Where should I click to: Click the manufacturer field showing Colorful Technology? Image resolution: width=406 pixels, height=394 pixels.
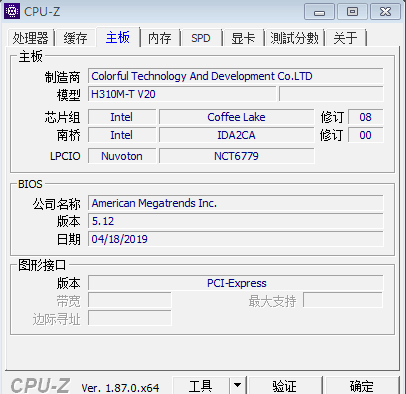(236, 76)
